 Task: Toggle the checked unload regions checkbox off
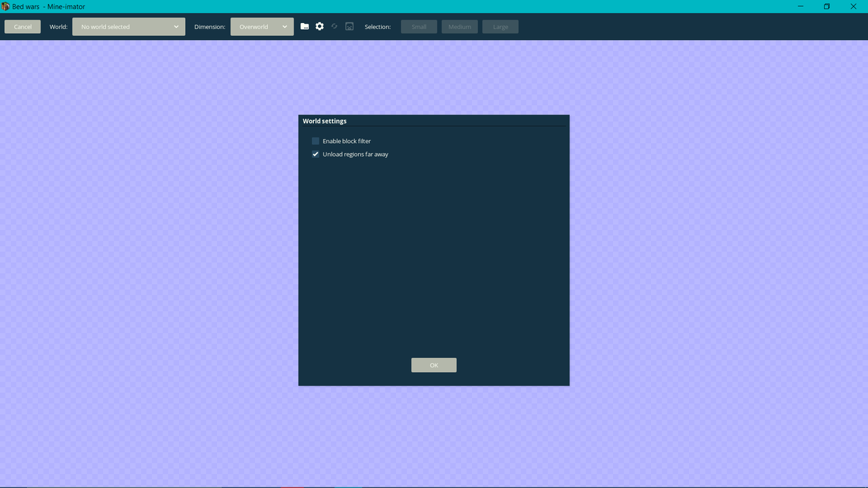pyautogui.click(x=315, y=154)
